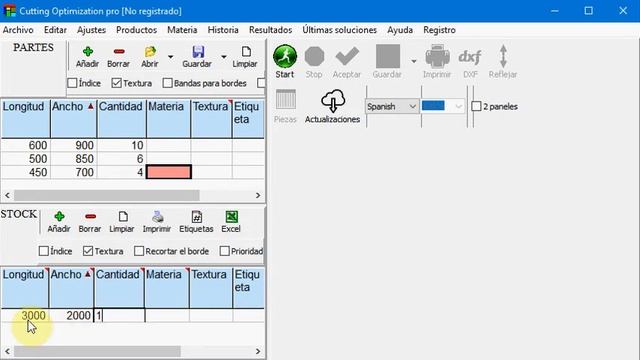Toggle Índice checkbox in PARTES

coord(72,83)
